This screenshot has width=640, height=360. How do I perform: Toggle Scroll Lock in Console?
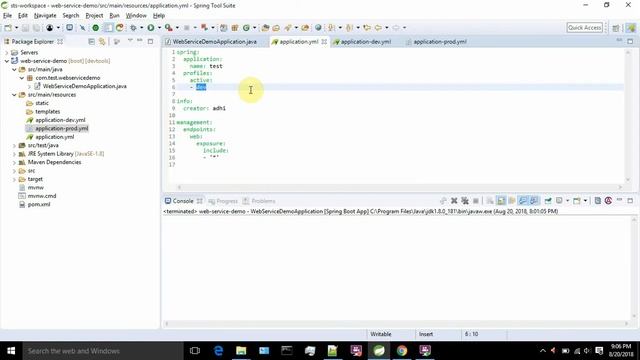tap(501, 201)
